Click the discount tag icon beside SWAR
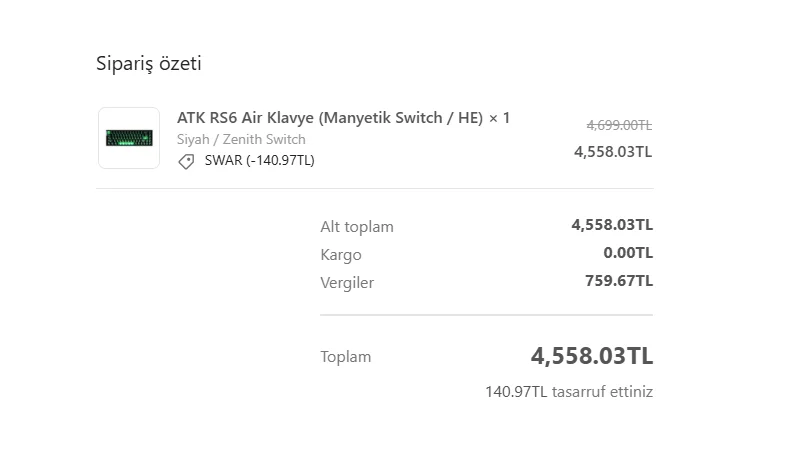806x473 pixels. pyautogui.click(x=186, y=161)
